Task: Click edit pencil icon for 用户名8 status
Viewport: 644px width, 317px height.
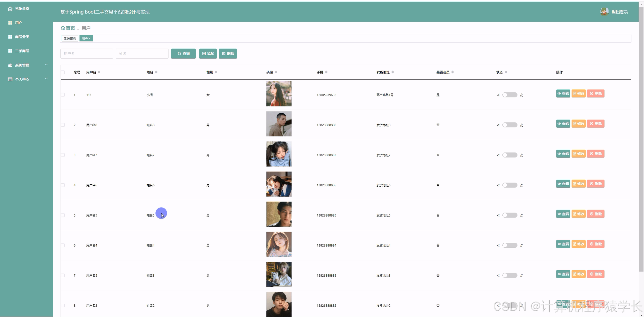Action: pos(522,125)
